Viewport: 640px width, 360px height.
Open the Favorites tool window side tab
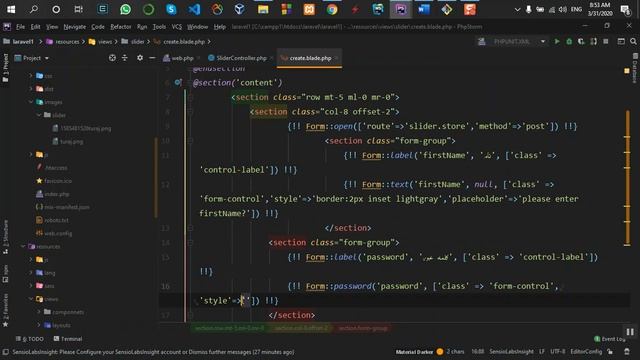5,310
